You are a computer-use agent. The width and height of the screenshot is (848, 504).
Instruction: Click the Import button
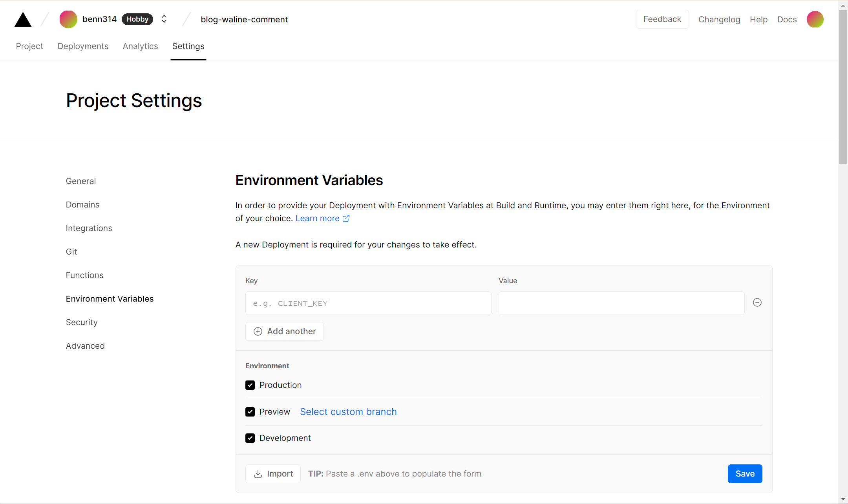273,474
